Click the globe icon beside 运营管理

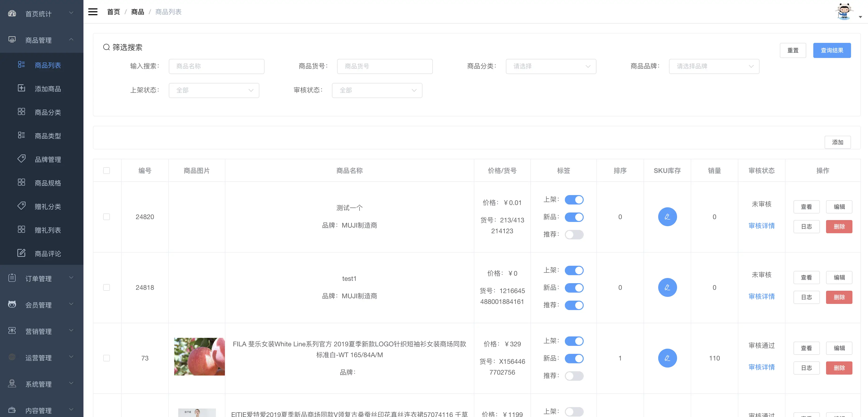[12, 357]
